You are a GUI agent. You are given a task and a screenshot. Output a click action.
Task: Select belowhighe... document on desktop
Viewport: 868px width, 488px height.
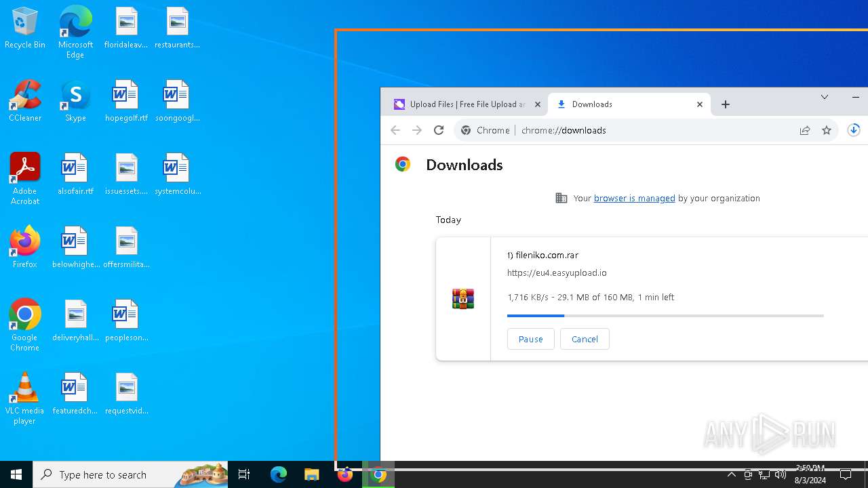tap(75, 248)
